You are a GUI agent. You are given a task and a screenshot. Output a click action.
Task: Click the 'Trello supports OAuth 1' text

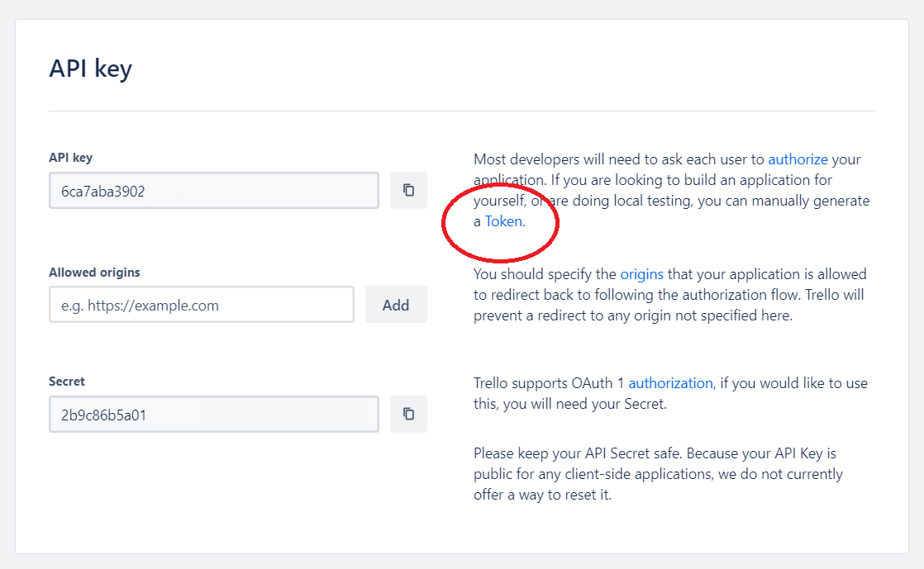(550, 383)
